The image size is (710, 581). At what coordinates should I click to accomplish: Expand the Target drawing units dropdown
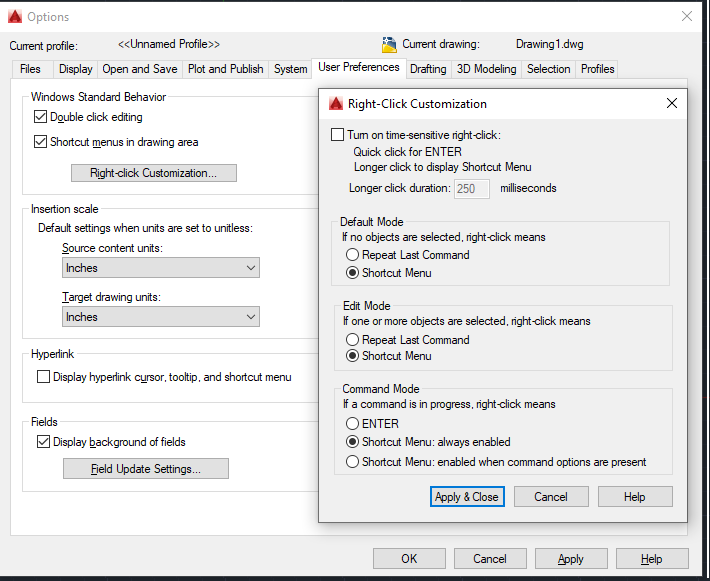pos(160,317)
